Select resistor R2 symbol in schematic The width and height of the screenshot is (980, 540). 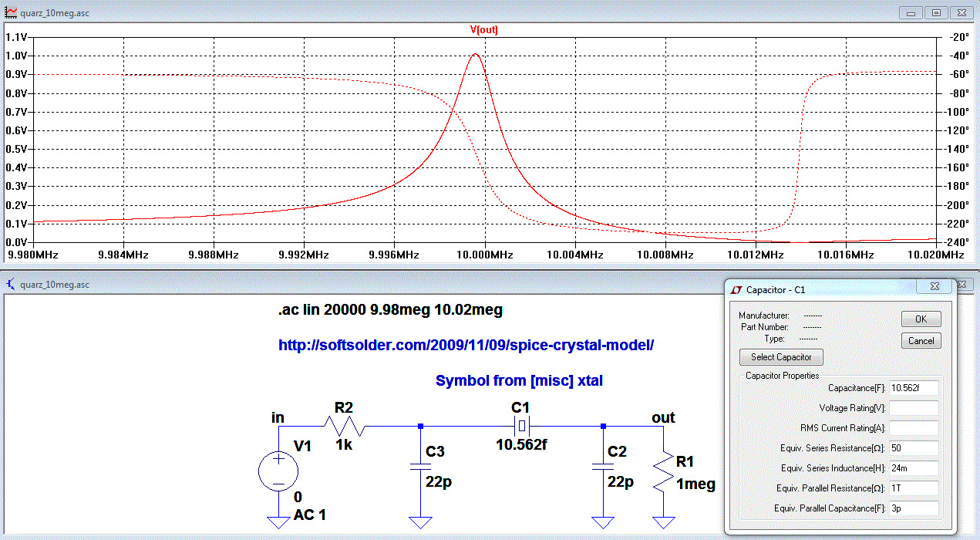pyautogui.click(x=345, y=425)
